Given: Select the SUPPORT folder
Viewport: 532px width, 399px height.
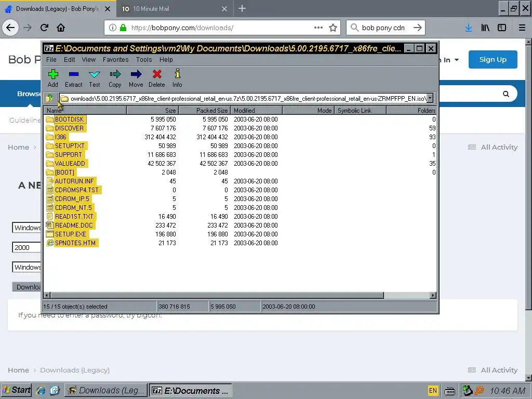Looking at the screenshot, I should pyautogui.click(x=69, y=155).
